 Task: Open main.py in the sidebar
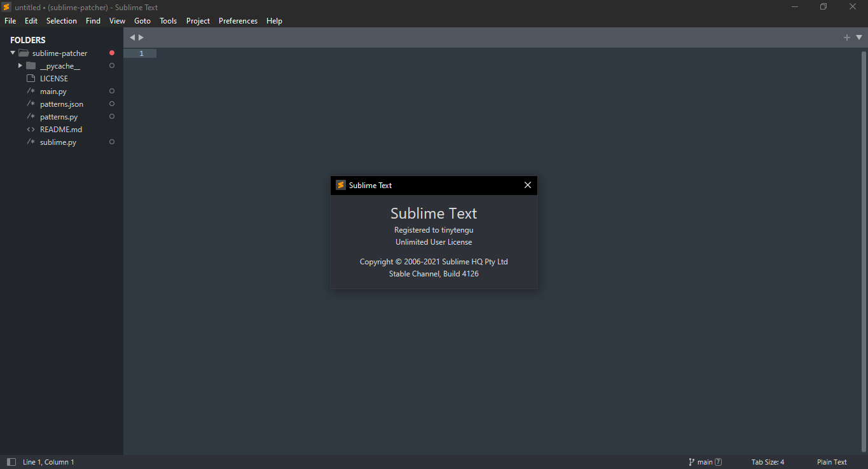[x=53, y=92]
